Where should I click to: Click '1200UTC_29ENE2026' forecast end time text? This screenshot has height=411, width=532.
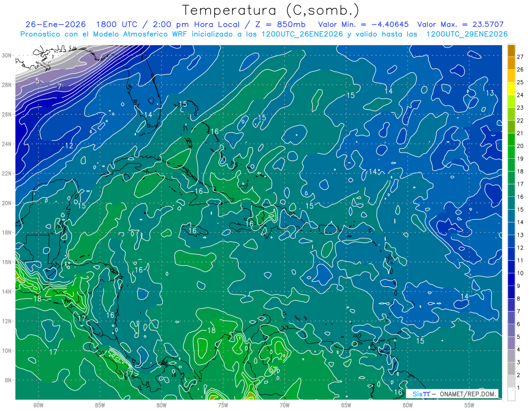(467, 34)
